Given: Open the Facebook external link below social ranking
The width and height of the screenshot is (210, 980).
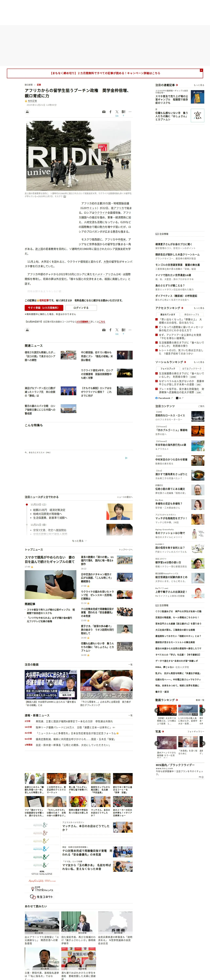Looking at the screenshot, I should tap(164, 398).
